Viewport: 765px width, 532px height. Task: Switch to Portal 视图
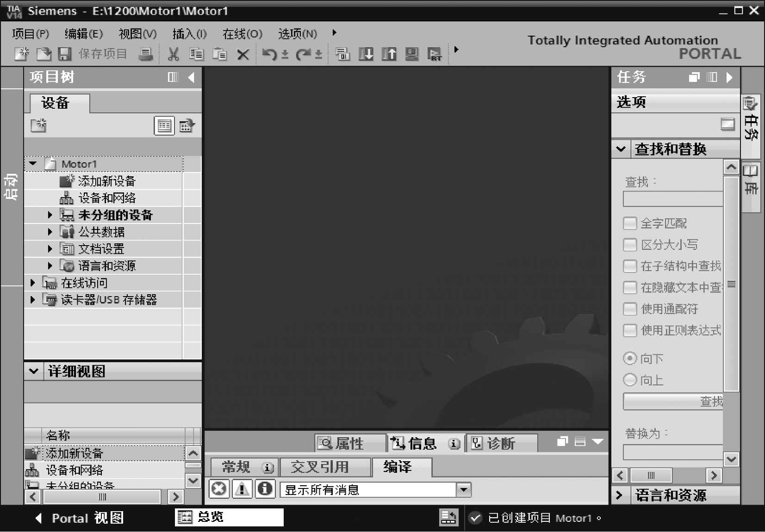pos(80,518)
